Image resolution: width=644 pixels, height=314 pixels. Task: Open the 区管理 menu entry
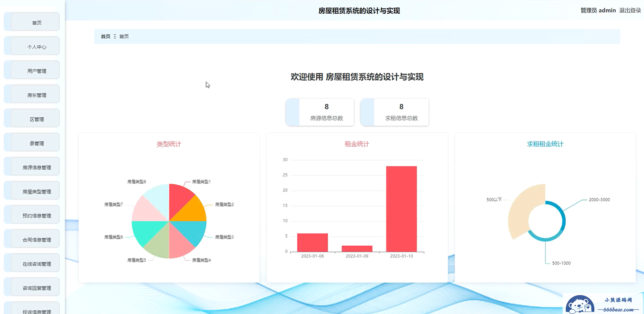[x=32, y=118]
